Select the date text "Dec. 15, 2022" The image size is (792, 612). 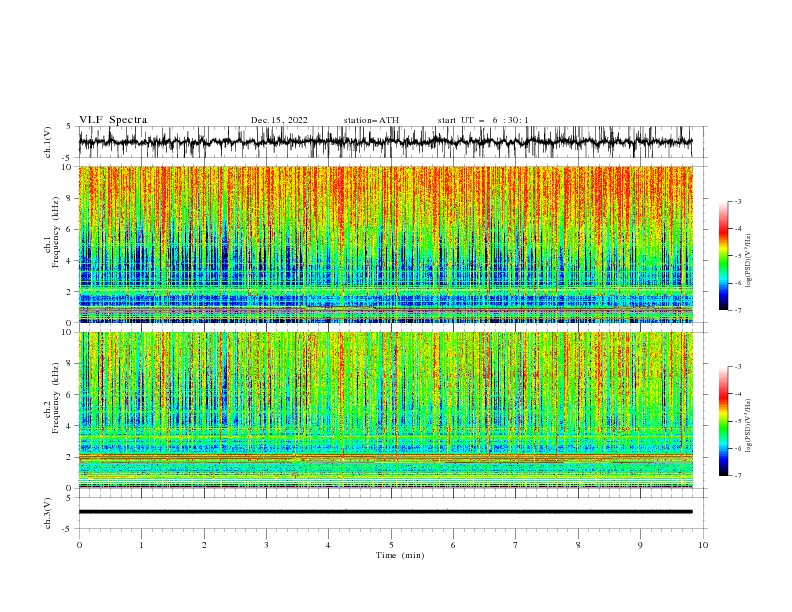pos(279,120)
